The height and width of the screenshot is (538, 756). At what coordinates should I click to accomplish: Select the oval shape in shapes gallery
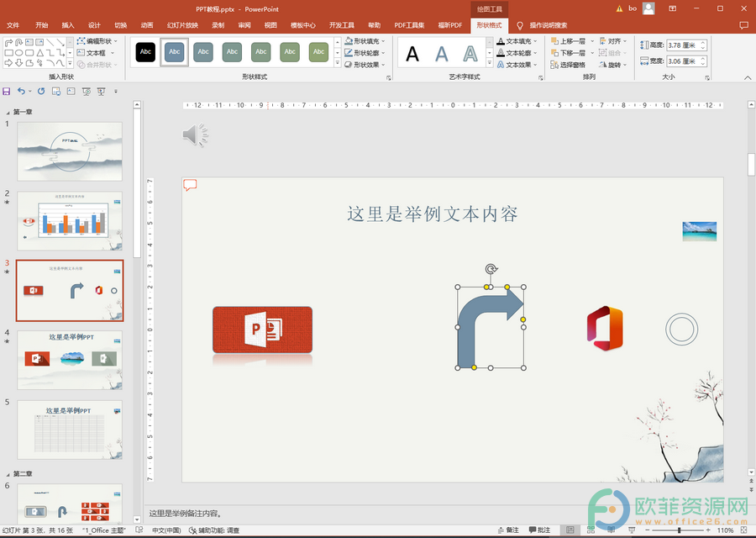[18, 53]
